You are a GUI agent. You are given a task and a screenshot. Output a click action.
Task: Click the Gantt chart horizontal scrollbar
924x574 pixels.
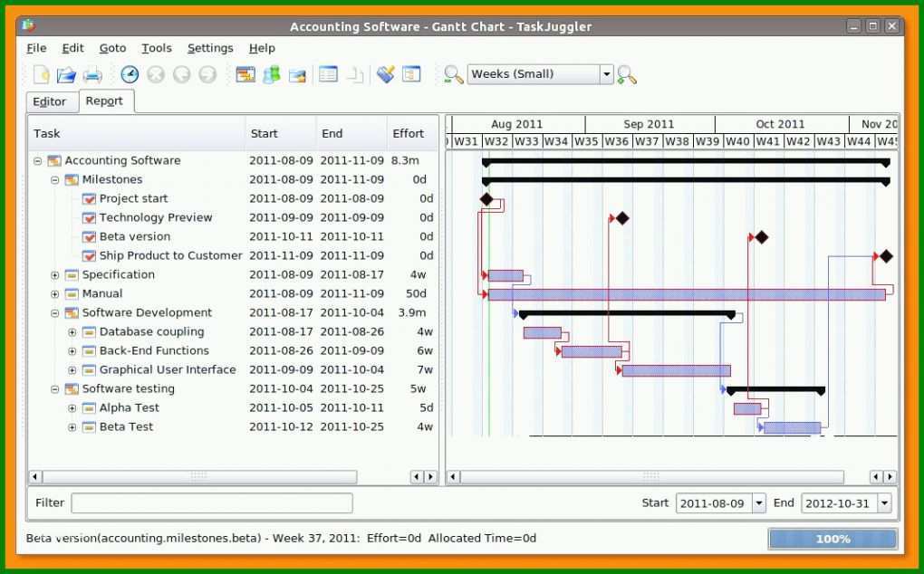coord(651,476)
